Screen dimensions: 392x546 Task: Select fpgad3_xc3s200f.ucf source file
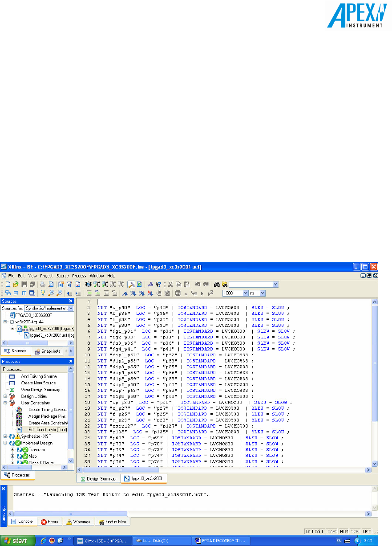click(x=49, y=335)
